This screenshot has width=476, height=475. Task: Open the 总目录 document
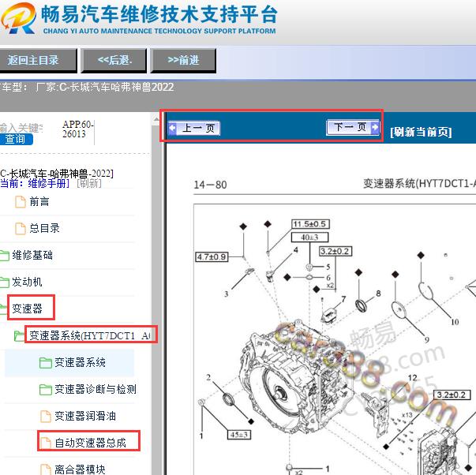[x=44, y=228]
